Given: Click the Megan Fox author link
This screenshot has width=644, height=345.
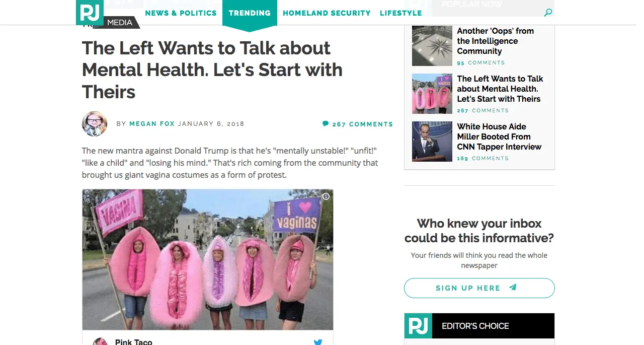Looking at the screenshot, I should tap(152, 124).
